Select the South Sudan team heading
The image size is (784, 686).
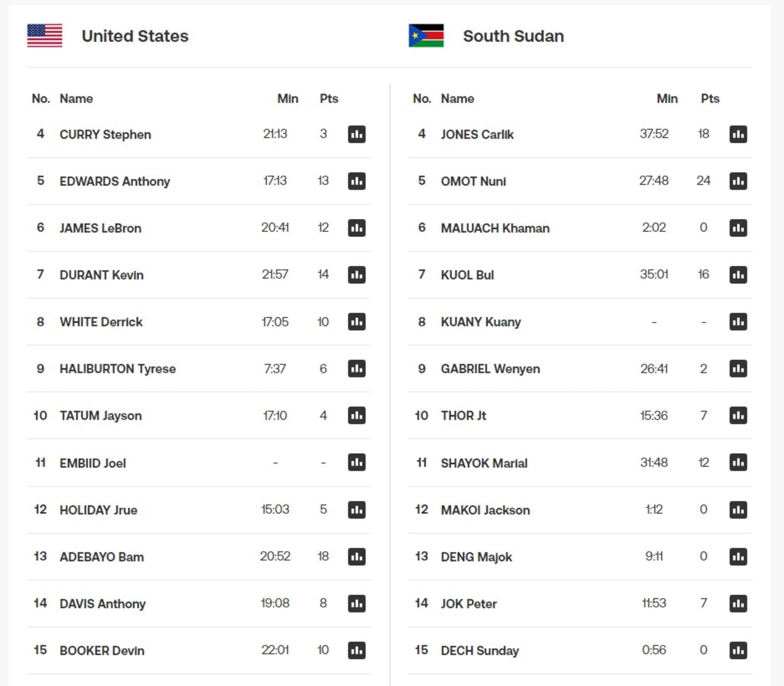pos(513,36)
